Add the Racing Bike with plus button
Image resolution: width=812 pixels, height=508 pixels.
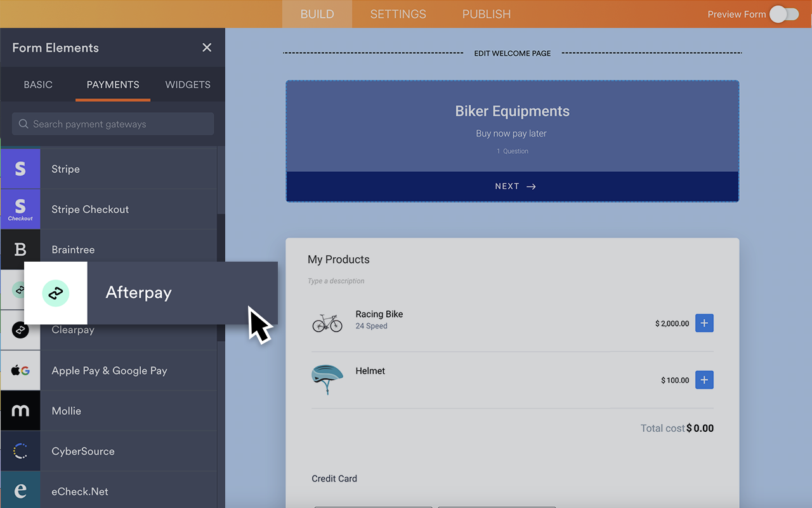704,323
